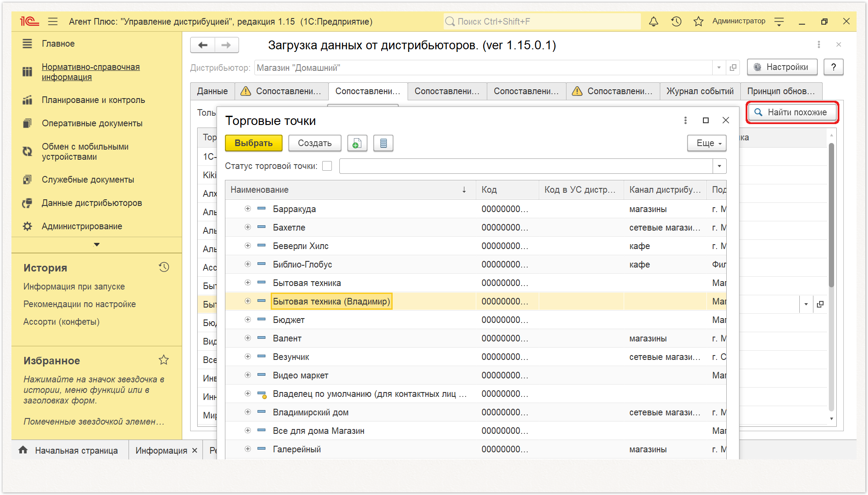Expand more sections with the sidebar down arrow
This screenshot has height=495, width=868.
pos(97,244)
